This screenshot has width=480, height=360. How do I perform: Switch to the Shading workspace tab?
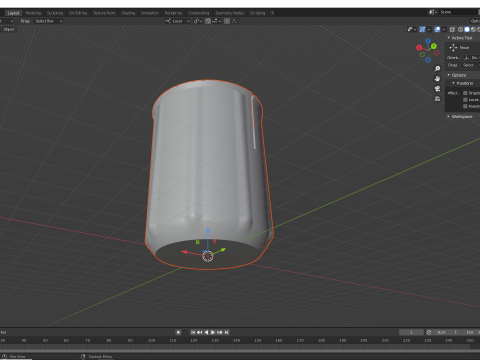point(128,13)
